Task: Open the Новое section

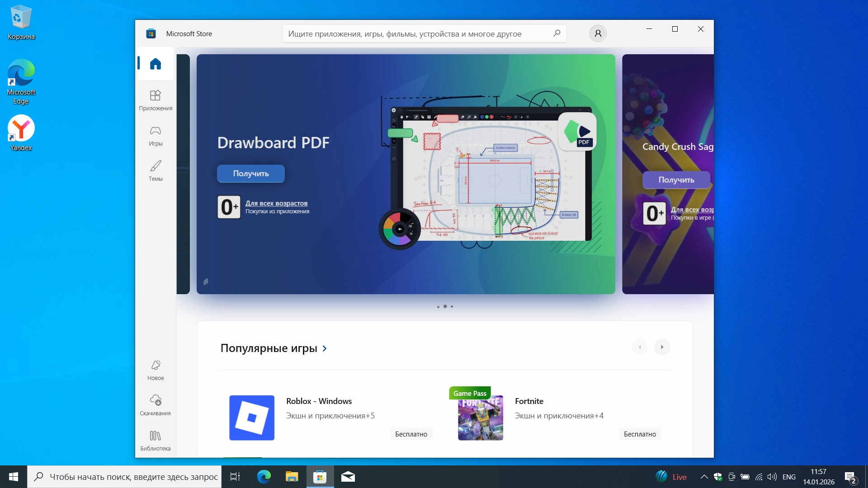Action: point(155,370)
